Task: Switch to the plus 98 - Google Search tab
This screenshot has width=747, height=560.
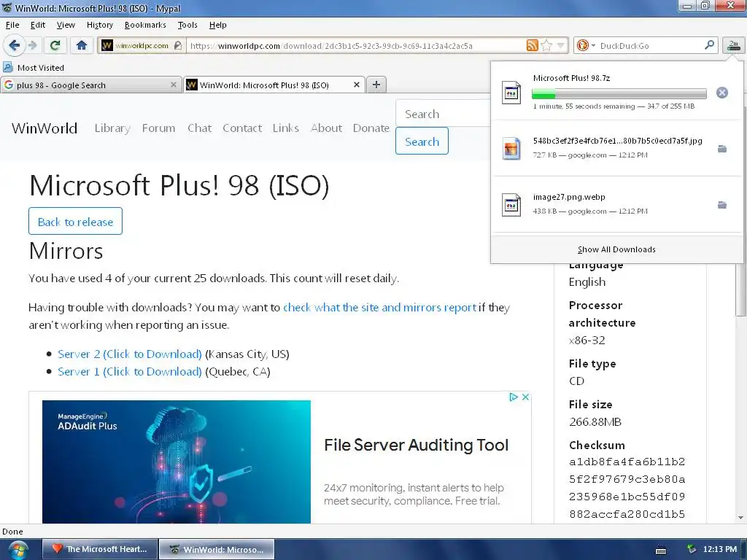Action: click(90, 85)
